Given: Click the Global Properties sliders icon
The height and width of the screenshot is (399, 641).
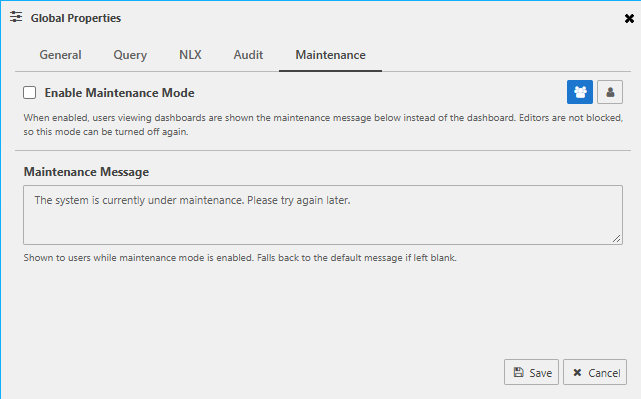Looking at the screenshot, I should tap(16, 17).
